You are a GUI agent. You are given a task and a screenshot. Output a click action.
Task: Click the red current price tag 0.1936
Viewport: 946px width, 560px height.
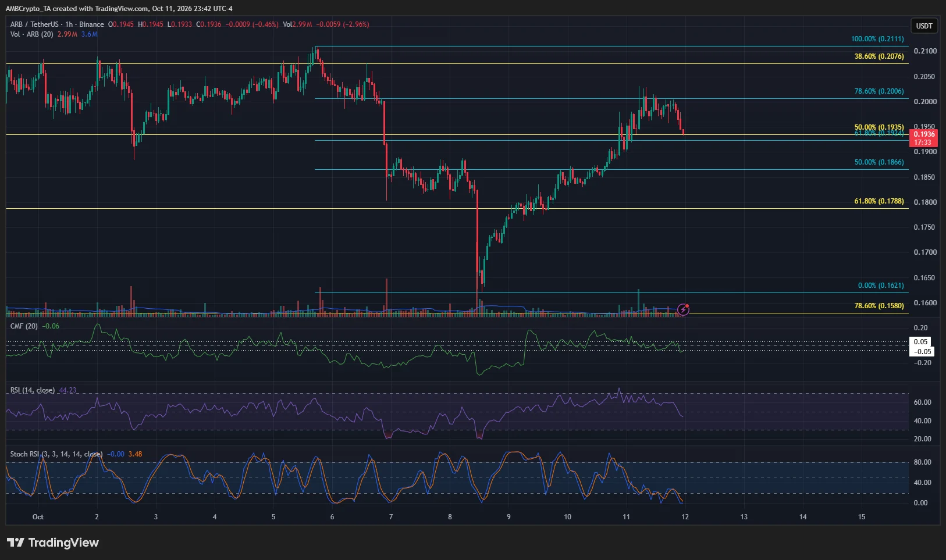click(x=924, y=138)
